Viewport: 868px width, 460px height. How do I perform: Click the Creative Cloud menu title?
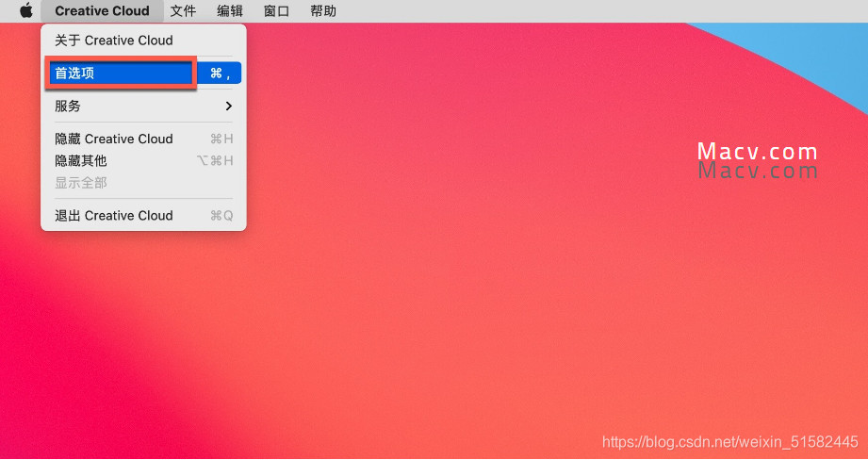tap(103, 11)
